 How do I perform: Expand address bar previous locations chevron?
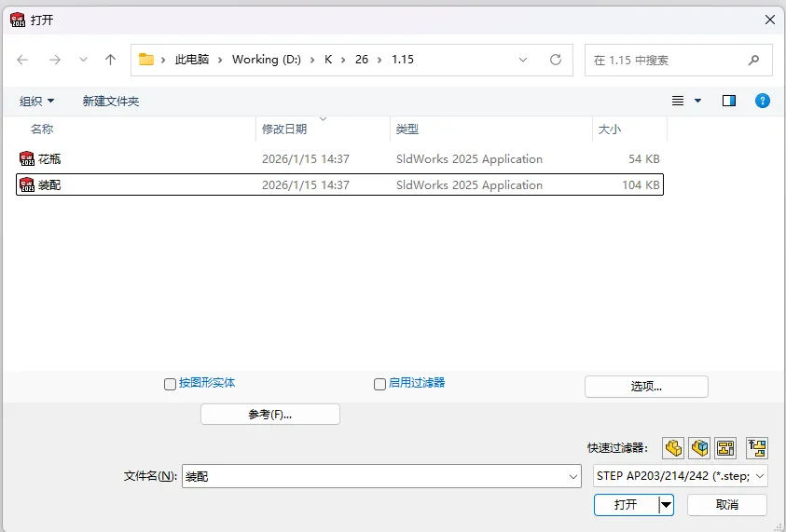tap(523, 60)
